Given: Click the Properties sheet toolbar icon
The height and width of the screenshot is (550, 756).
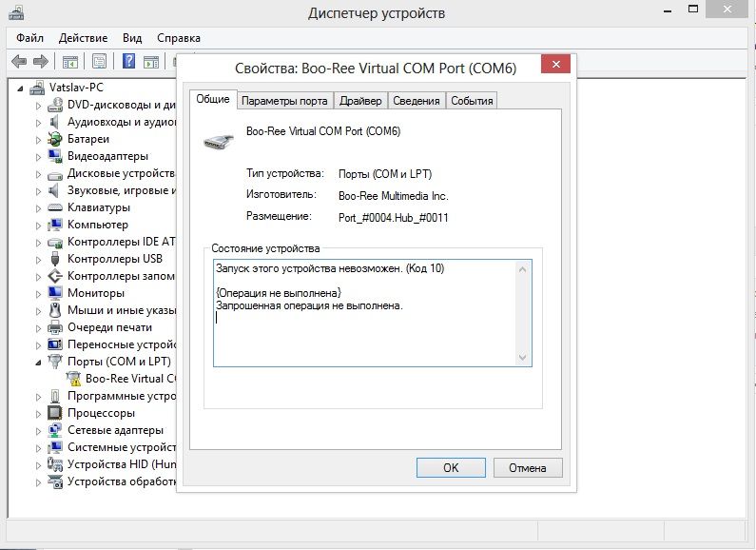Looking at the screenshot, I should coord(99,62).
